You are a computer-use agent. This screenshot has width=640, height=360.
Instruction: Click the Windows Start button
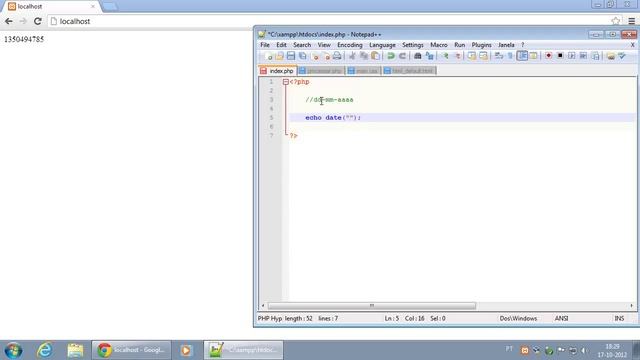pos(13,350)
